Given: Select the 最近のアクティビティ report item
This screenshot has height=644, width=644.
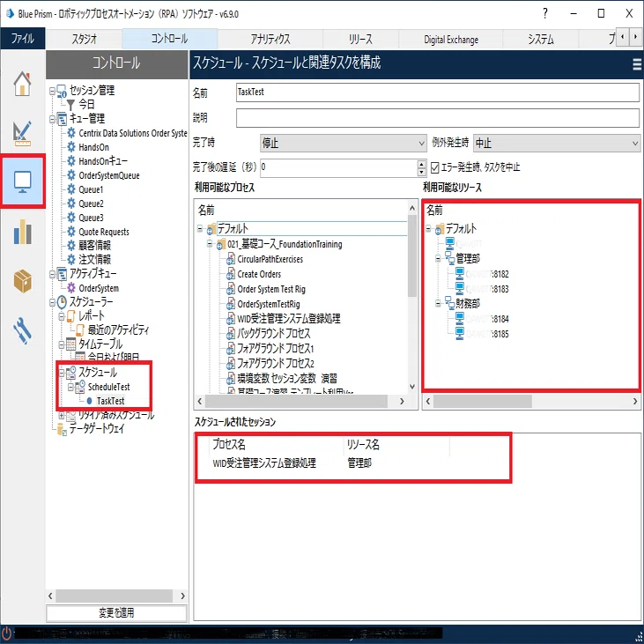Looking at the screenshot, I should pos(118,329).
